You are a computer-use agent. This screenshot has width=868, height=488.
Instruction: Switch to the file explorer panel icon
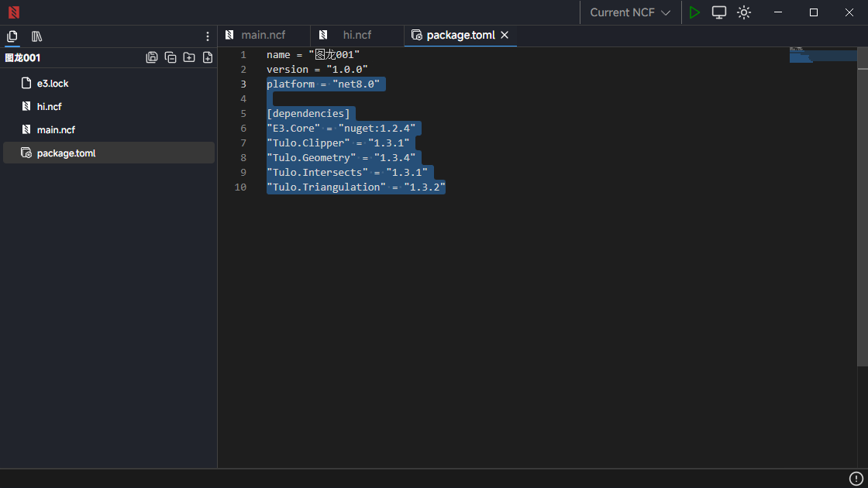[12, 36]
